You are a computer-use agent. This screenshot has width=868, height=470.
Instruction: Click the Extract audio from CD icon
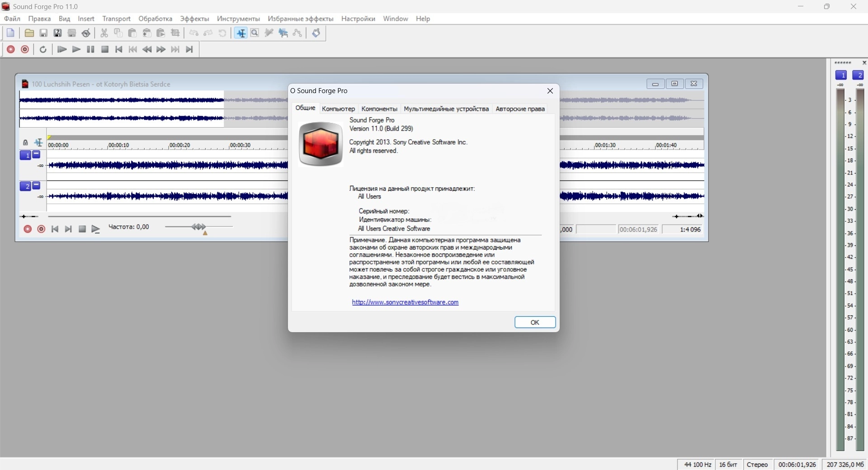[x=86, y=33]
